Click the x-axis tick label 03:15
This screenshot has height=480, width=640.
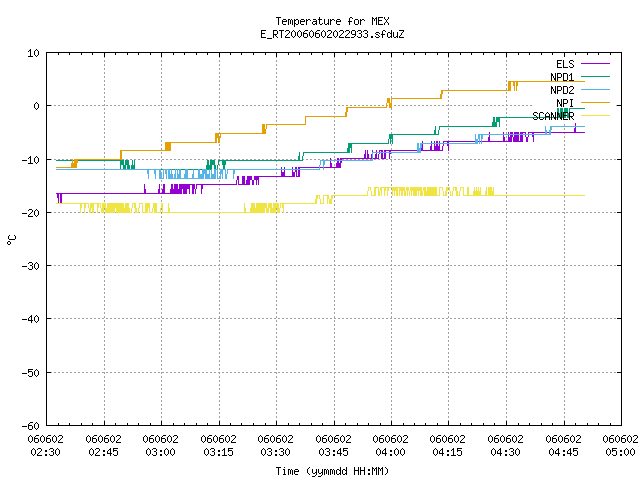(219, 452)
